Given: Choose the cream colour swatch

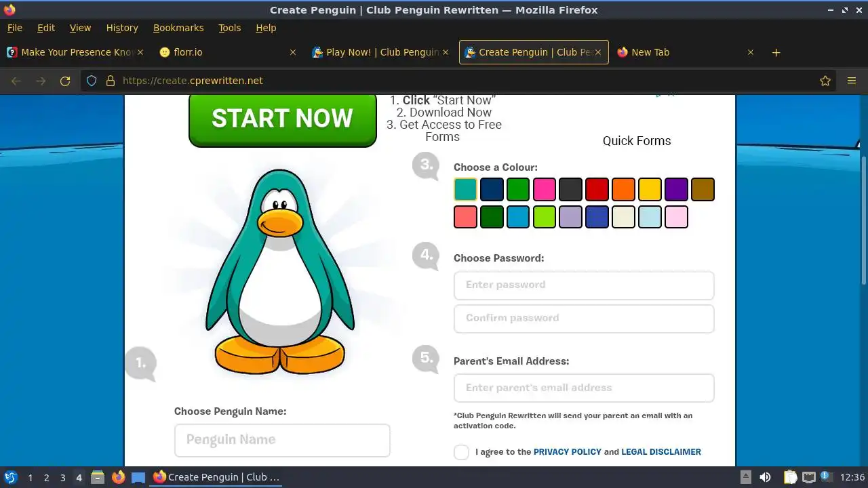Looking at the screenshot, I should point(623,217).
